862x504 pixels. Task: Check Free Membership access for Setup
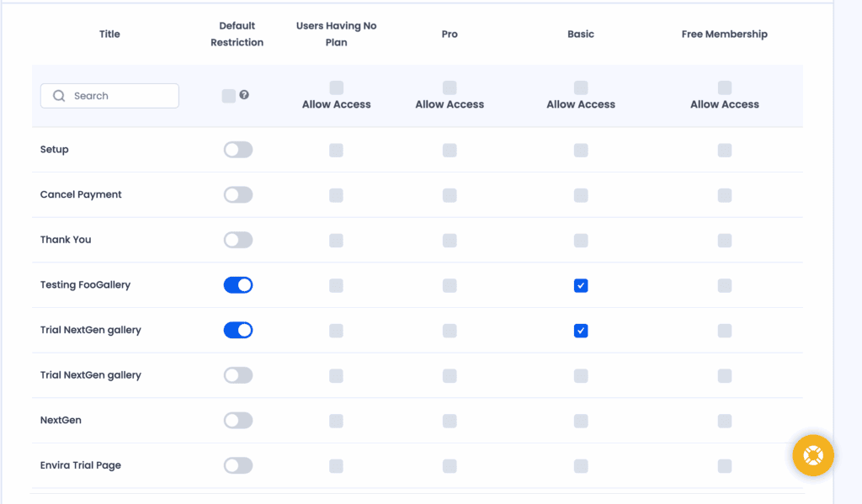pyautogui.click(x=725, y=150)
